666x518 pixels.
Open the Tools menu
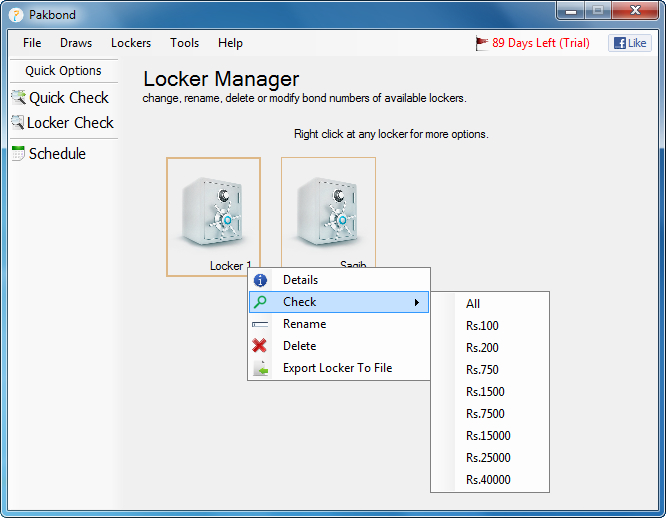tap(184, 43)
